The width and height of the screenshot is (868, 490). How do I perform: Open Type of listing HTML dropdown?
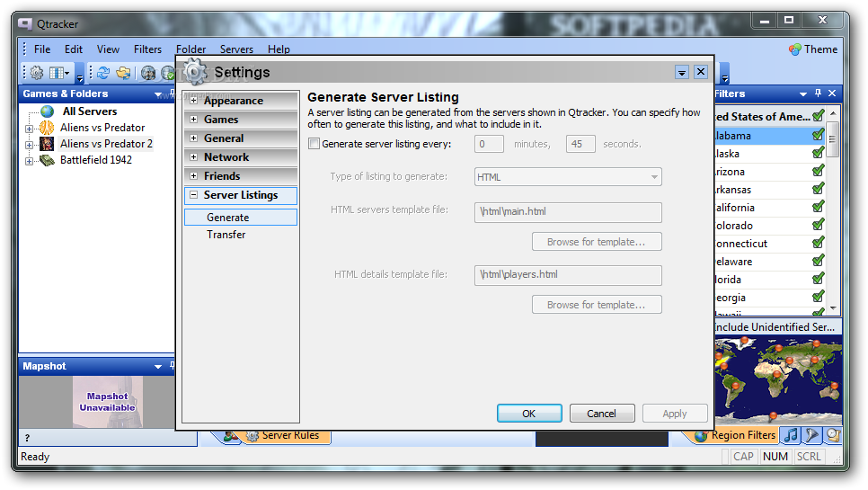pyautogui.click(x=568, y=177)
